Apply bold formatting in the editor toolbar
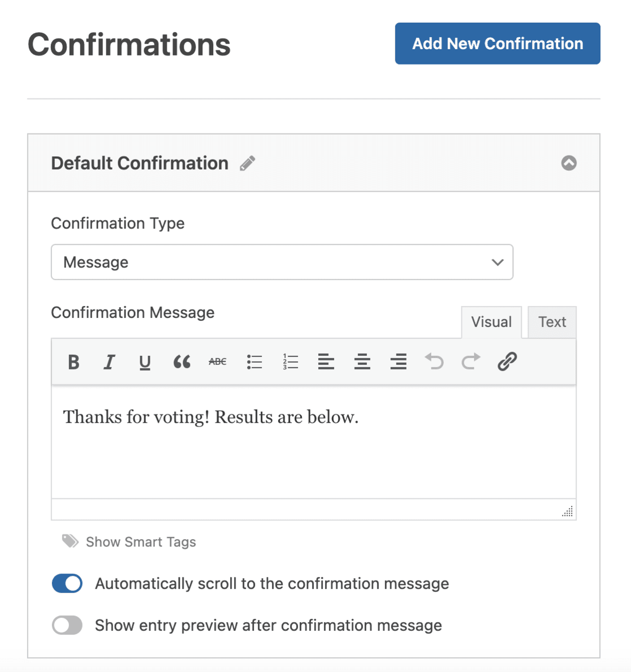631x672 pixels. click(x=74, y=362)
